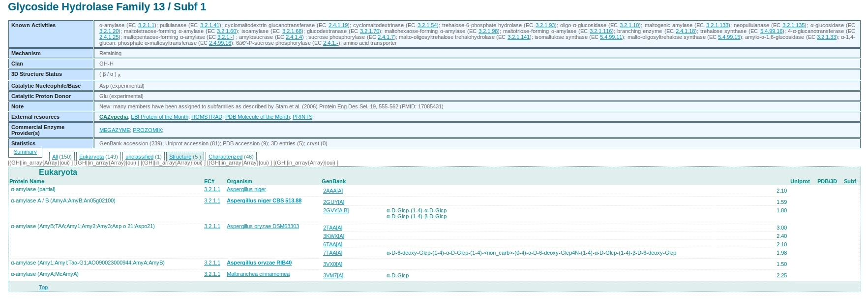The width and height of the screenshot is (868, 299).
Task: Open maltogenic amylase EC 3.2.1.133 link
Action: (717, 25)
